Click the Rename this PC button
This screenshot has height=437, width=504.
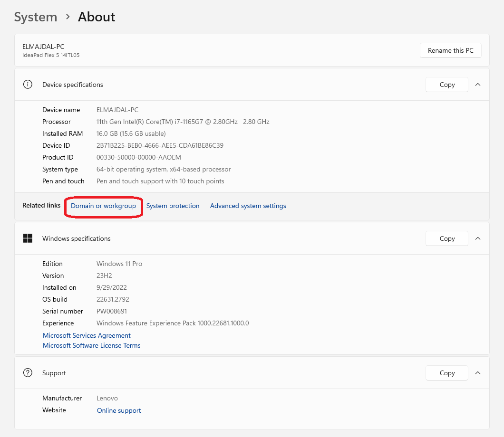click(450, 50)
